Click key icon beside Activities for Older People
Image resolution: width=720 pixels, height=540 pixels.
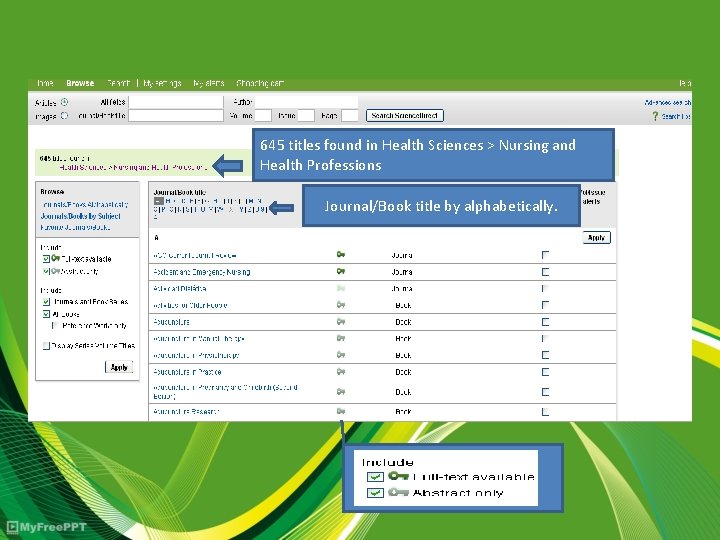[x=341, y=304]
